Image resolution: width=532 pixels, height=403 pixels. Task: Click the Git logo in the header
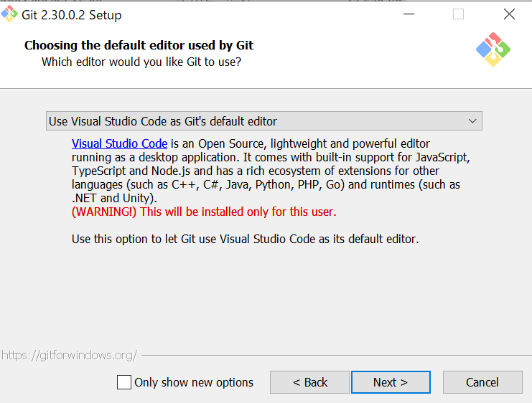(x=493, y=49)
